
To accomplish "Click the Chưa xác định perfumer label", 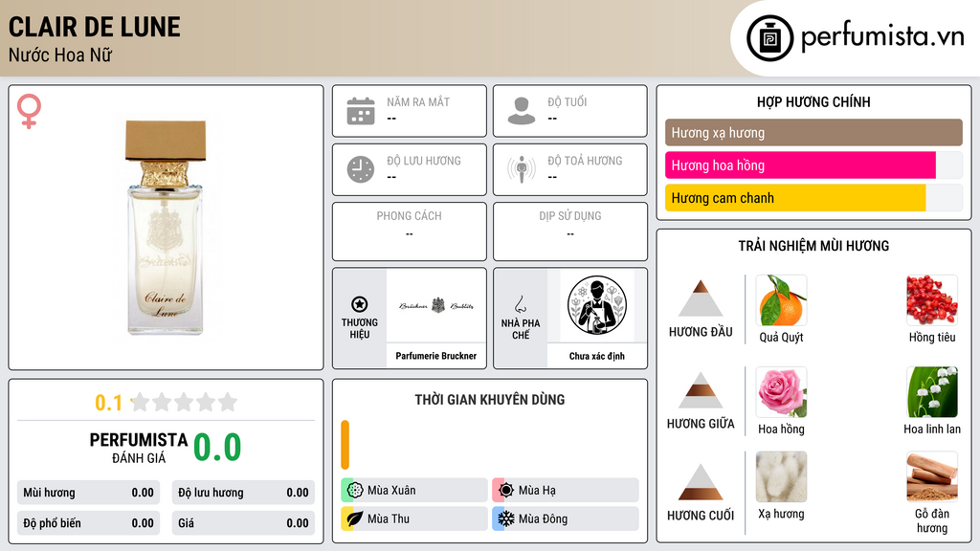I will [597, 356].
